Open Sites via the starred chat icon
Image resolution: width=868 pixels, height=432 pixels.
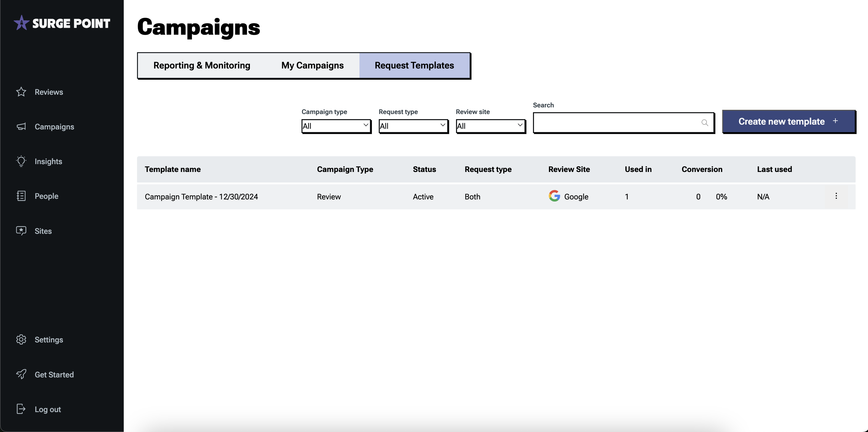coord(21,231)
